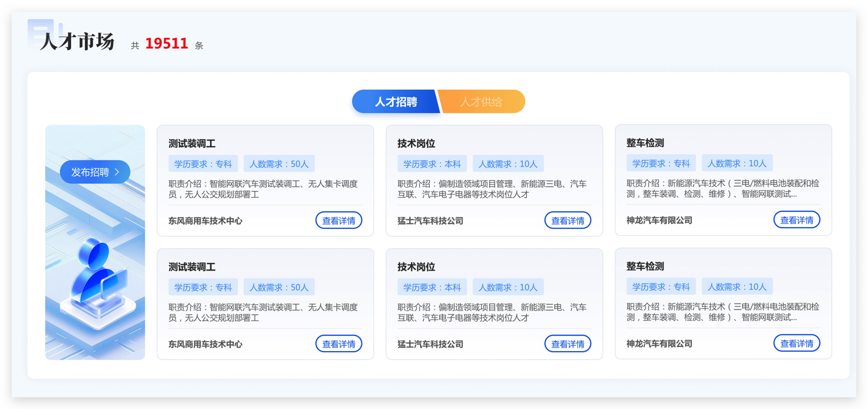Open 查看详情 for top-row 东风商用车技术中心 card
Image resolution: width=868 pixels, height=409 pixels.
point(339,221)
